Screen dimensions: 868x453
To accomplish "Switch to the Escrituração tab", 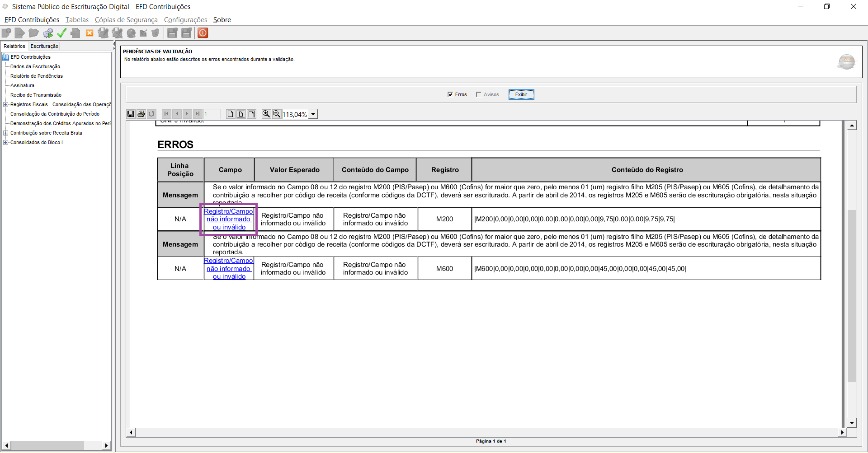I will (x=44, y=46).
